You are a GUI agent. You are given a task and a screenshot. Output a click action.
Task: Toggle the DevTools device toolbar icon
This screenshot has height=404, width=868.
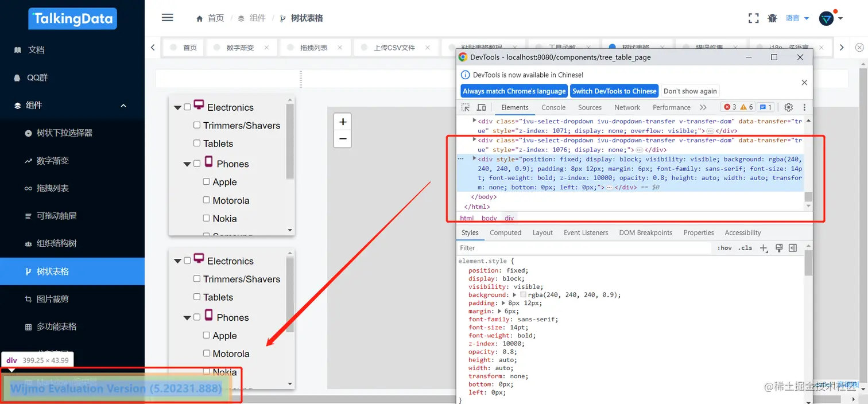pos(482,107)
